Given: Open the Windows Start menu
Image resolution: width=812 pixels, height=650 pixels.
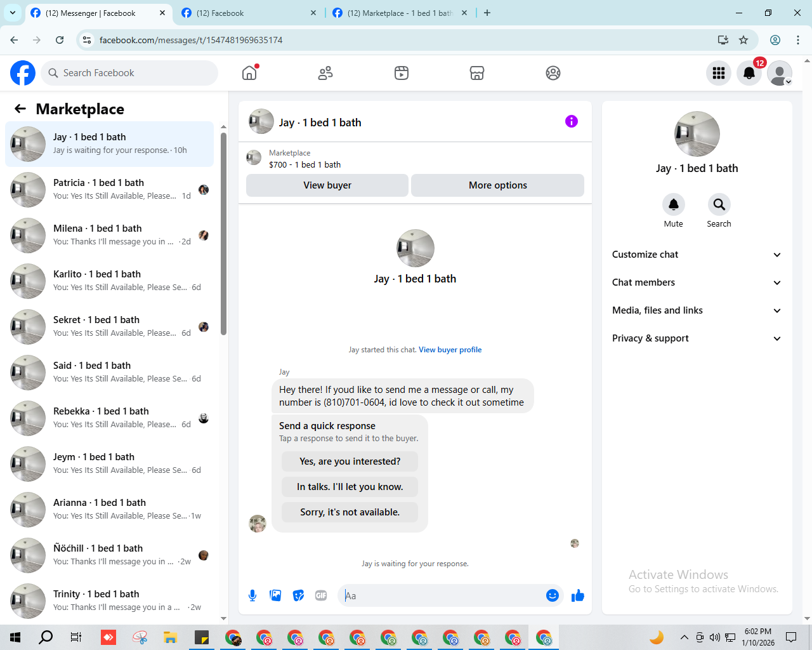Looking at the screenshot, I should click(15, 637).
